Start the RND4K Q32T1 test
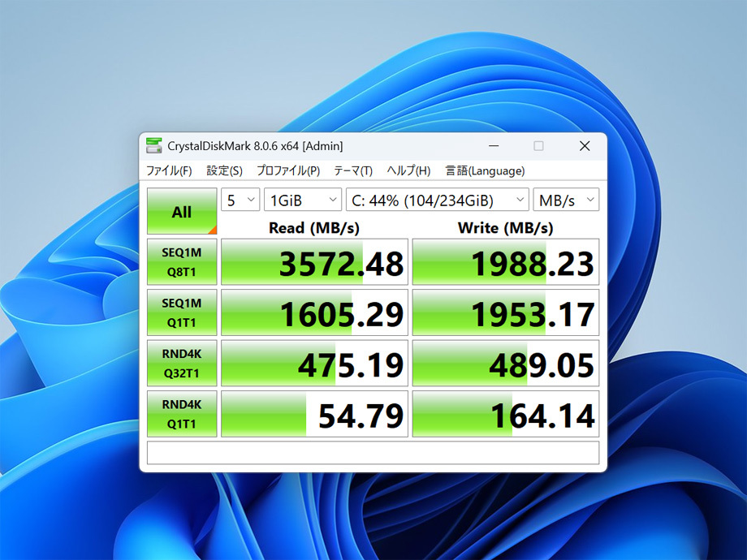Screen dimensions: 747x560 click(182, 364)
